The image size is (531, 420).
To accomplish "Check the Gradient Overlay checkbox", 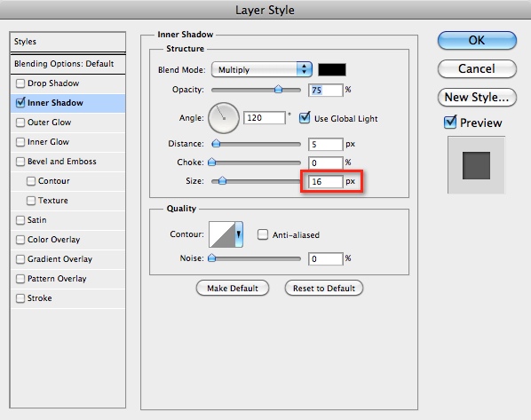I will pyautogui.click(x=20, y=259).
